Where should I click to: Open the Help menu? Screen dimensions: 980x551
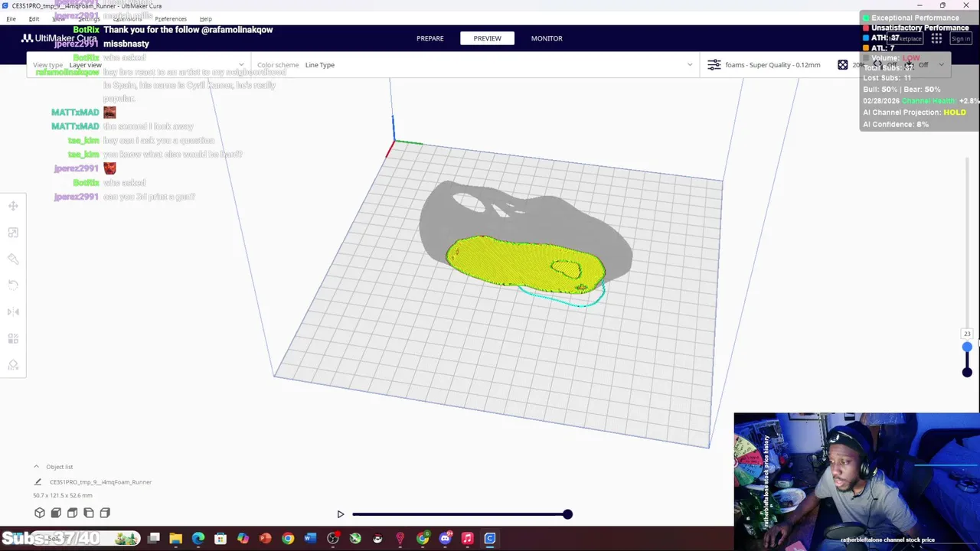click(x=206, y=19)
